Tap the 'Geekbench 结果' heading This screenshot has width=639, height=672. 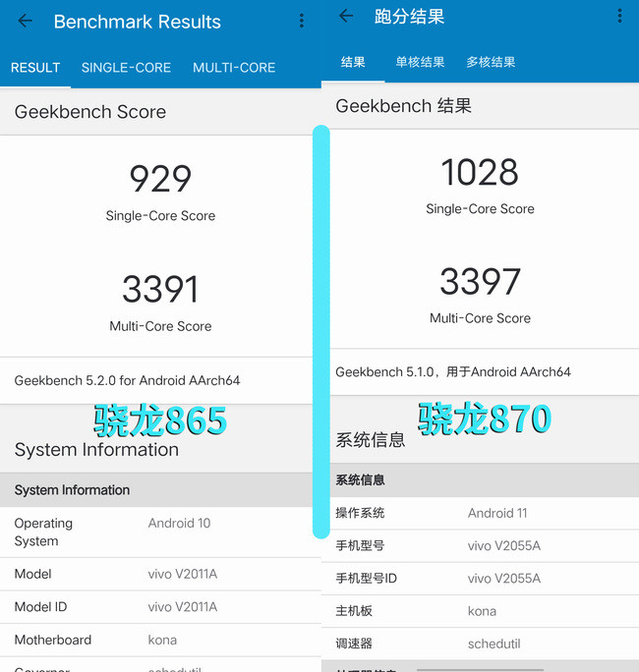click(x=404, y=106)
